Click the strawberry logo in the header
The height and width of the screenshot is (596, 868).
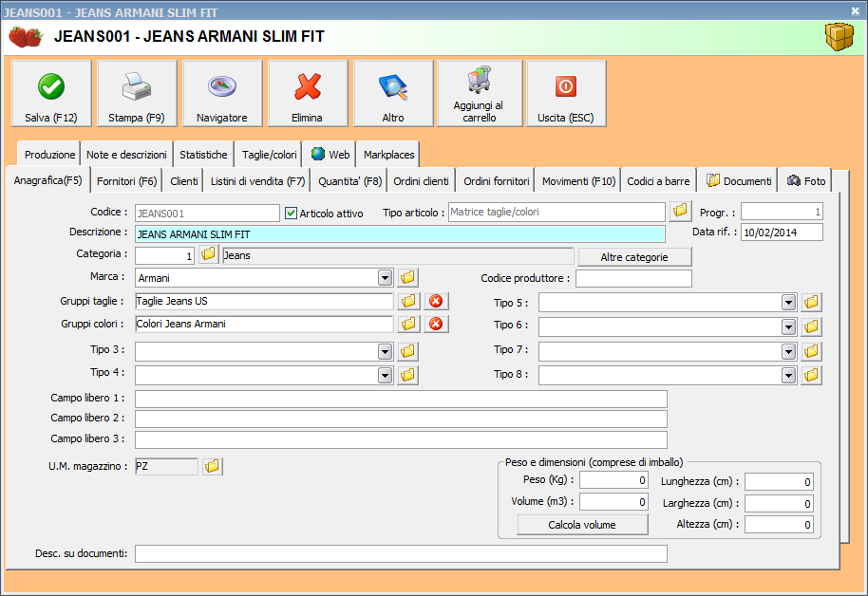(26, 36)
